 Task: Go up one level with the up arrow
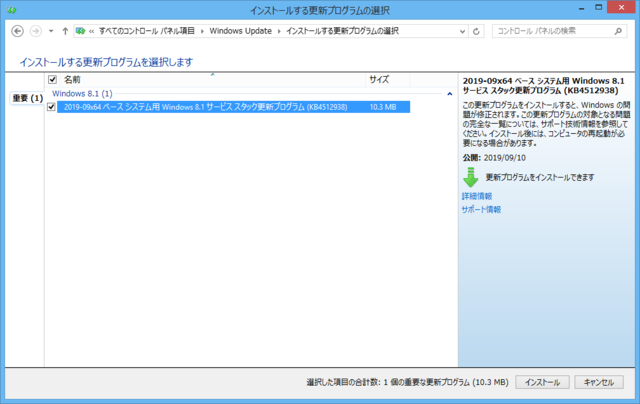coord(65,31)
